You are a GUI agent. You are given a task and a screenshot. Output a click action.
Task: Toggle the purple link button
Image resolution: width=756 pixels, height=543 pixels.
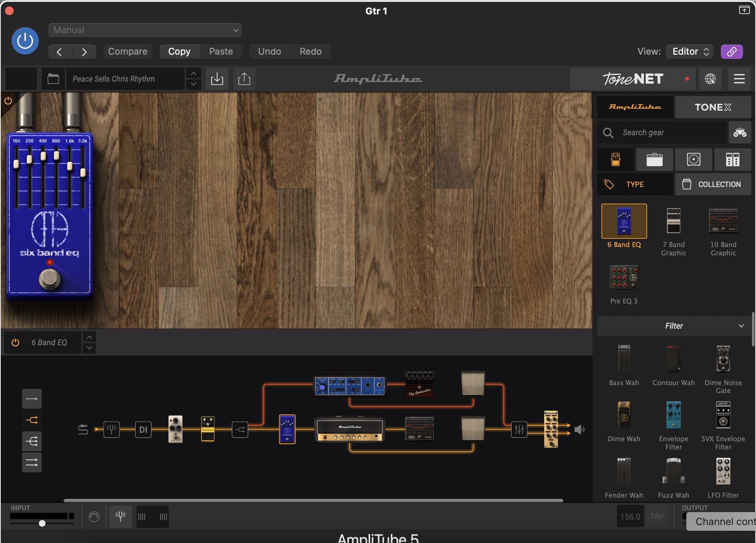point(732,52)
